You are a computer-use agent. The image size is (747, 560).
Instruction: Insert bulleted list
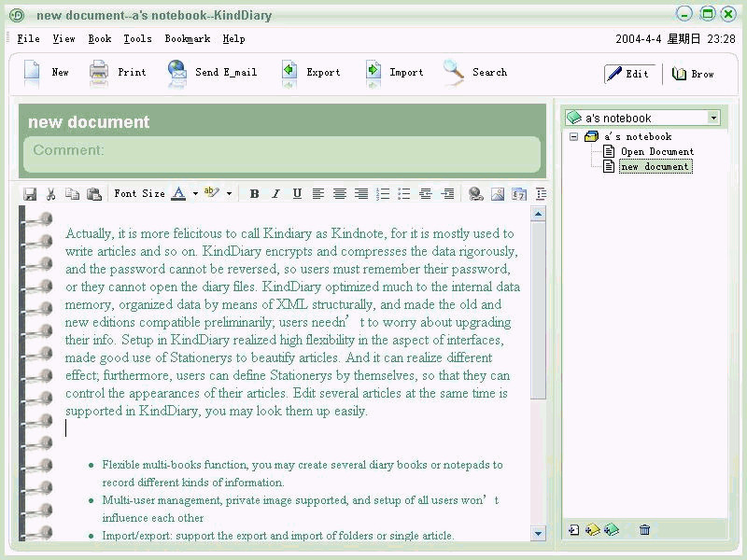point(404,194)
